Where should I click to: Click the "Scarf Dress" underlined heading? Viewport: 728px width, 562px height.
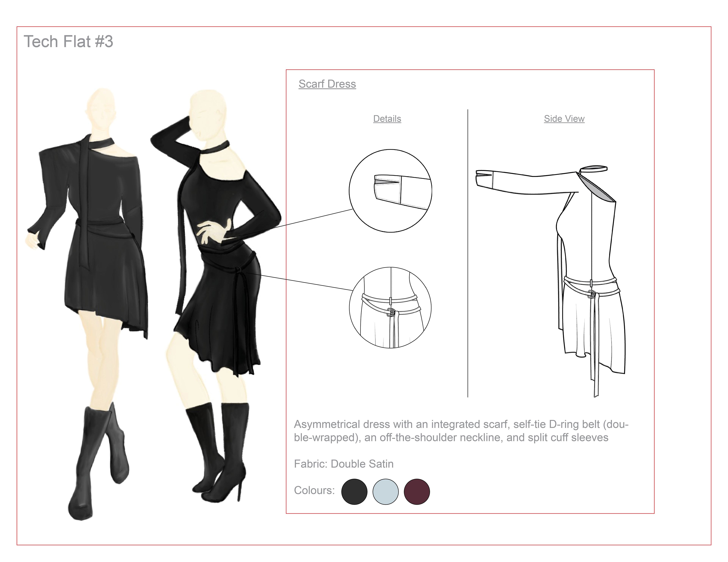click(x=327, y=84)
